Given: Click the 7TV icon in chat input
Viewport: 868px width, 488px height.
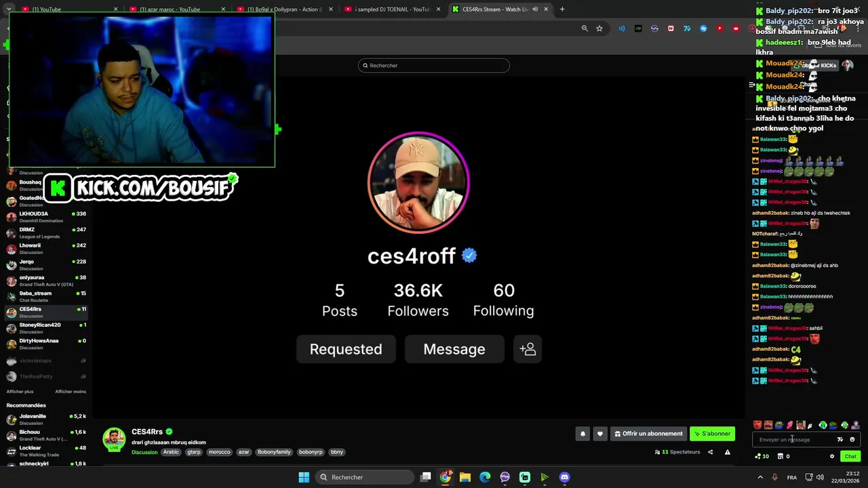Looking at the screenshot, I should [840, 440].
